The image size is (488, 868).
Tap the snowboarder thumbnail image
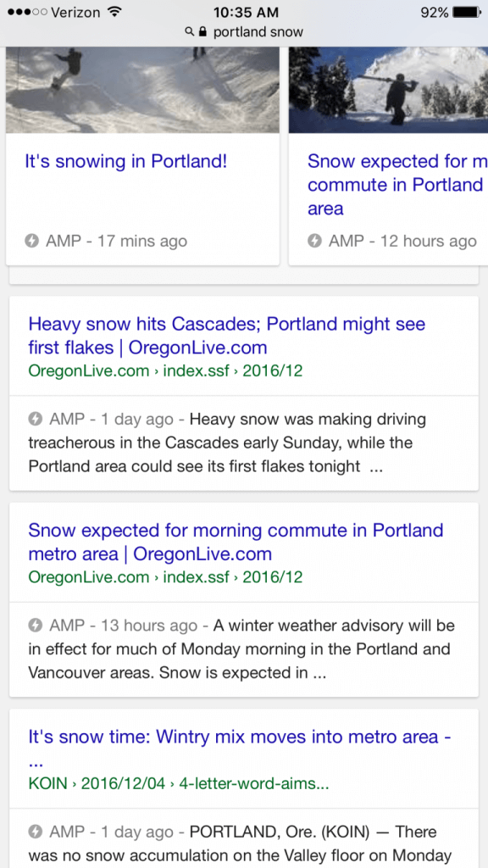pos(142,90)
